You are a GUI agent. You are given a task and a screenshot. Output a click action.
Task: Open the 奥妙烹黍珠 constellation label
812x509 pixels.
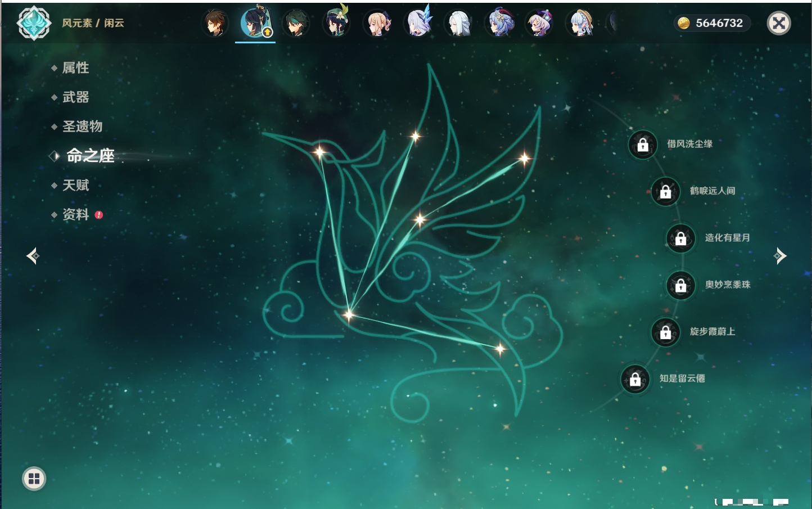point(728,285)
